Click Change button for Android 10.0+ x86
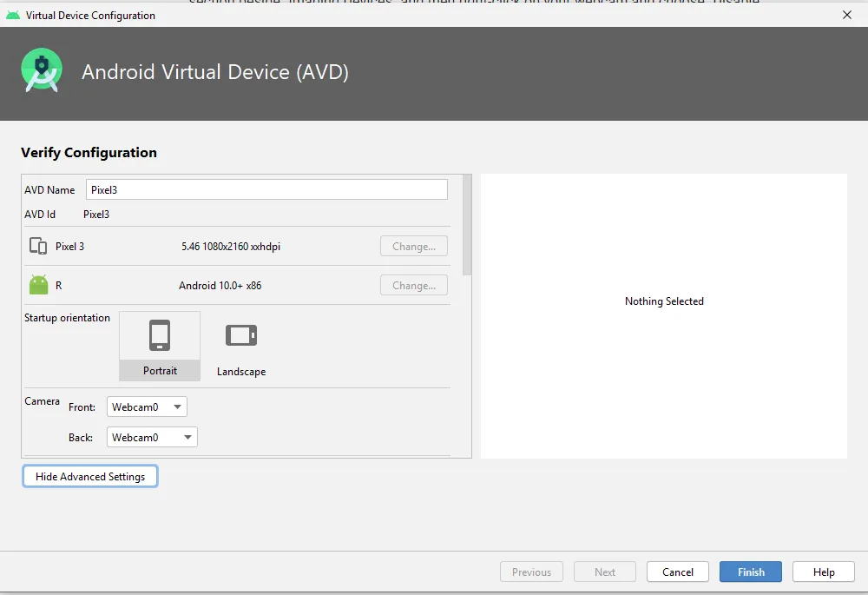This screenshot has width=868, height=595. coord(413,285)
